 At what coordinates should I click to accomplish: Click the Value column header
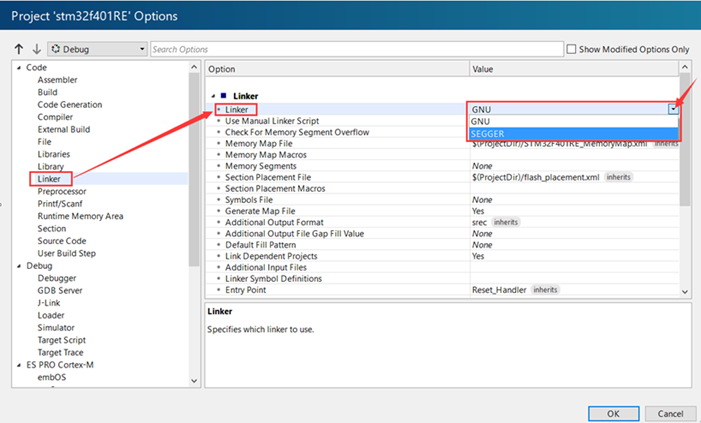point(574,69)
